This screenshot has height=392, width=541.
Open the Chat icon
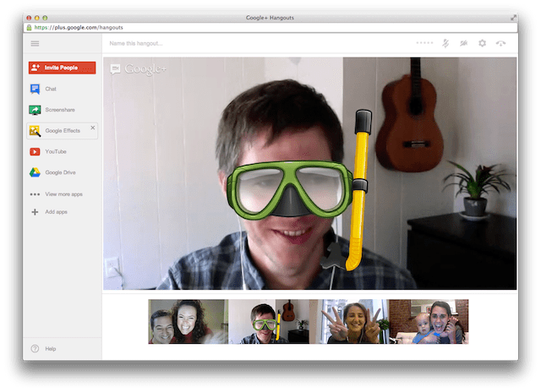click(x=35, y=89)
